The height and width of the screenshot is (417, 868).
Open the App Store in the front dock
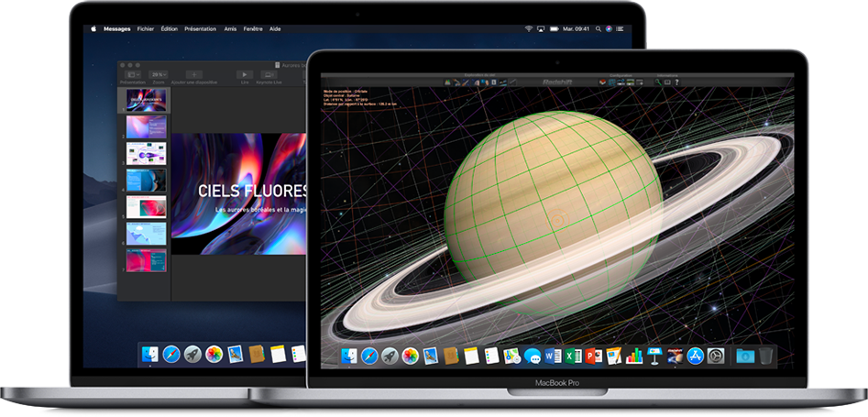tap(696, 356)
